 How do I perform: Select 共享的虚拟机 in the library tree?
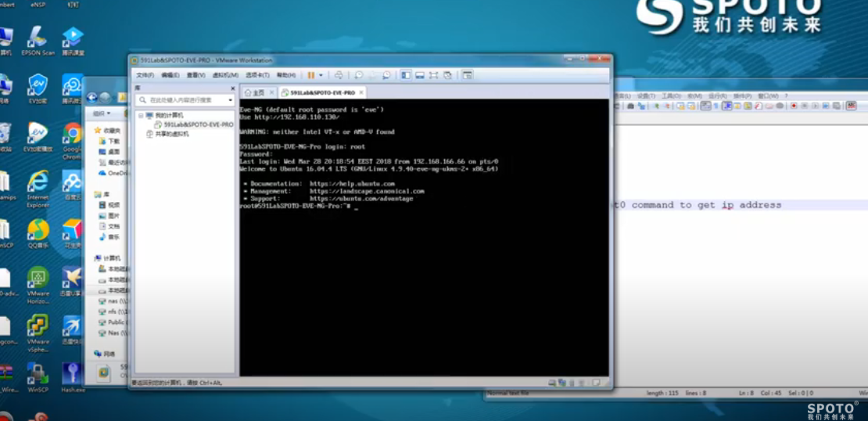click(167, 134)
